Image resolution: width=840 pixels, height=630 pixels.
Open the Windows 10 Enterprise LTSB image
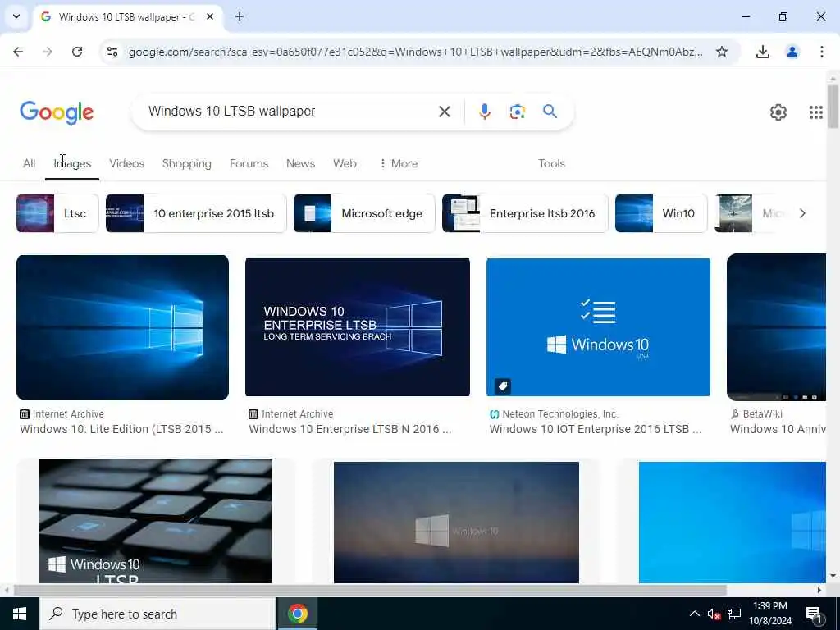(358, 327)
